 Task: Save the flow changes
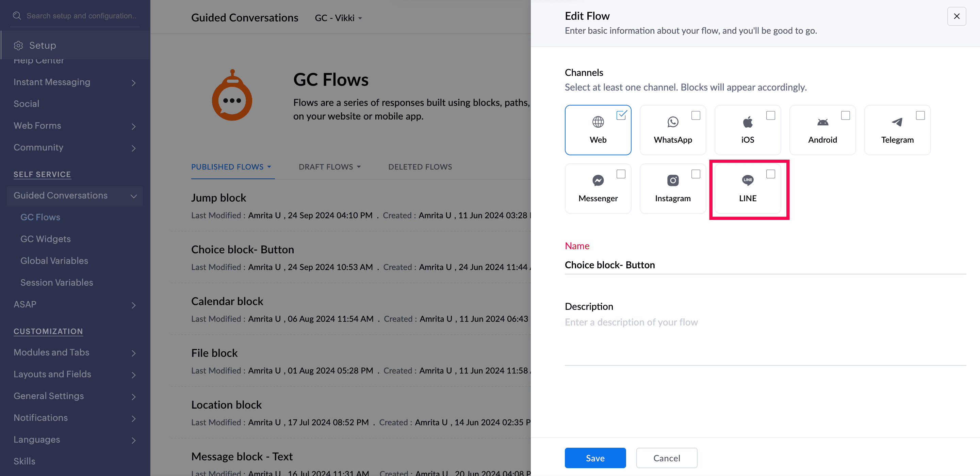(594, 458)
